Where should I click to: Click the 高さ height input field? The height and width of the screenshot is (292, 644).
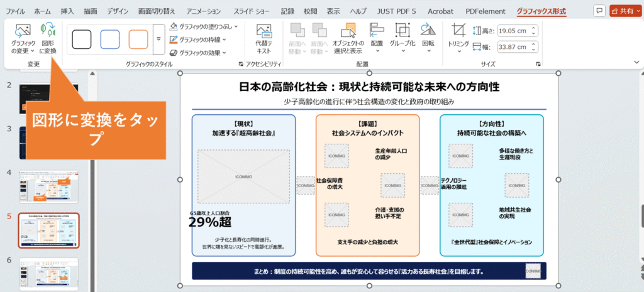(x=516, y=31)
